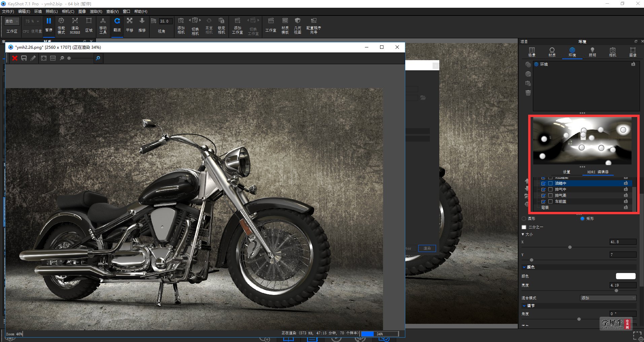Toggle performance mode (性能模式)

[61, 26]
